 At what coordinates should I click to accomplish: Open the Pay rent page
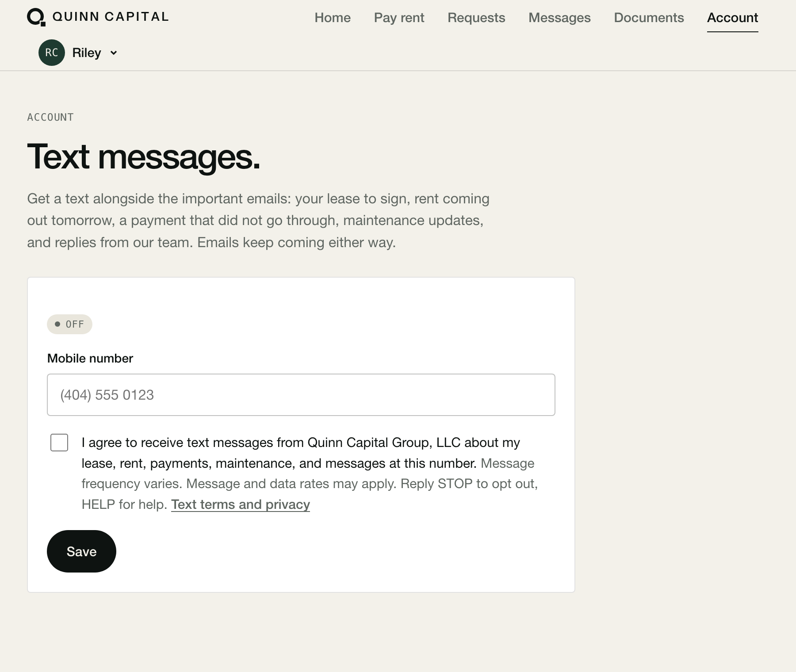[x=399, y=18]
